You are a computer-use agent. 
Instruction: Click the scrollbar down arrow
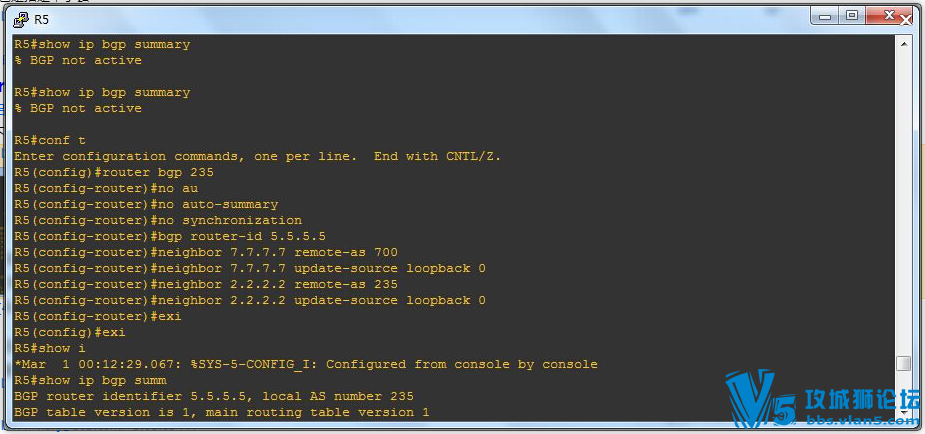903,414
